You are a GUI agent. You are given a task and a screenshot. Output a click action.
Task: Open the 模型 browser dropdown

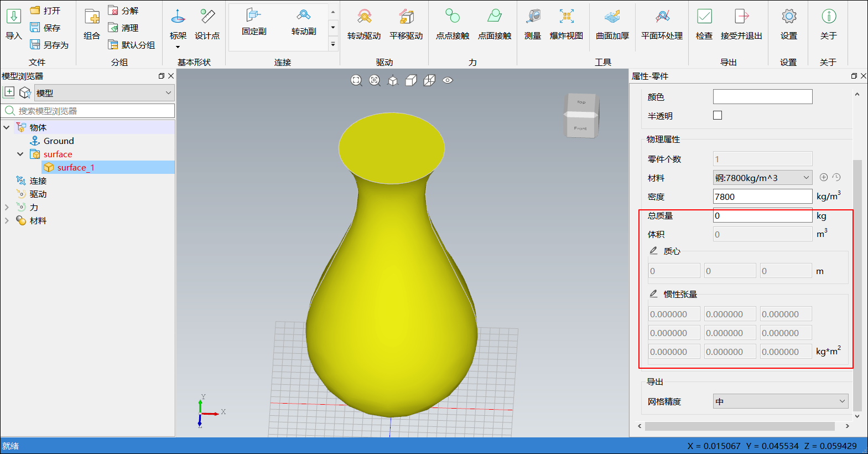[x=105, y=92]
